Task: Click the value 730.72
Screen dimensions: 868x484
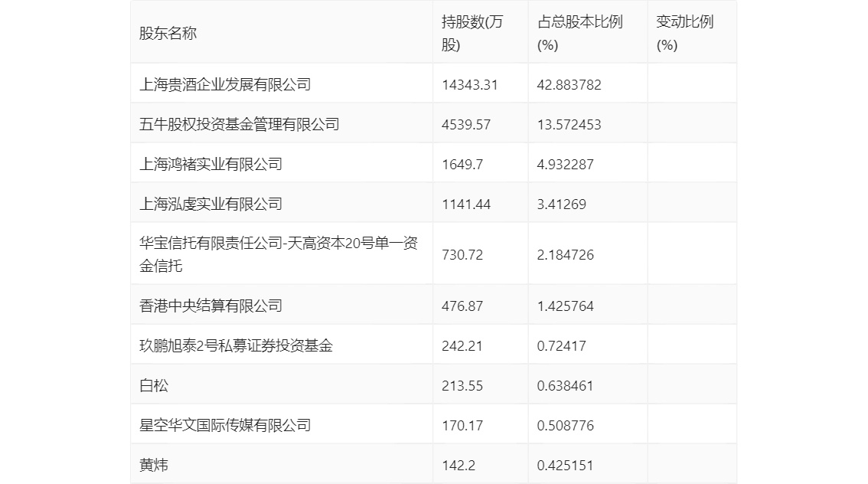Action: (x=462, y=255)
